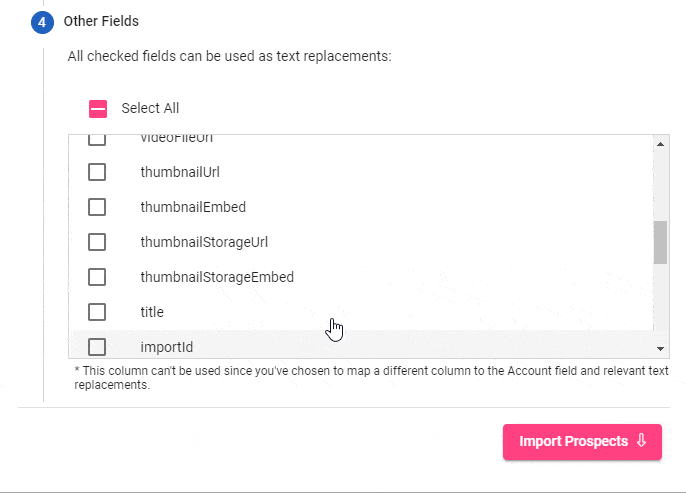The height and width of the screenshot is (493, 686).
Task: Check the title field checkbox
Action: 97,312
